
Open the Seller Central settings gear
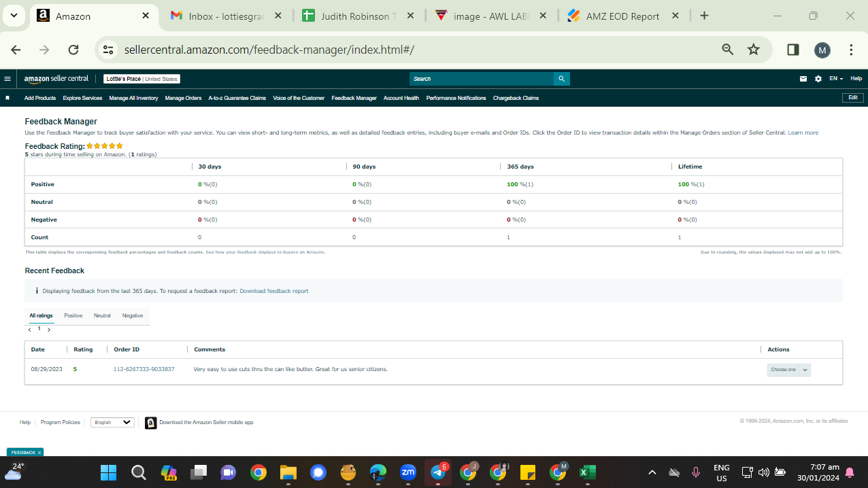[x=818, y=79]
